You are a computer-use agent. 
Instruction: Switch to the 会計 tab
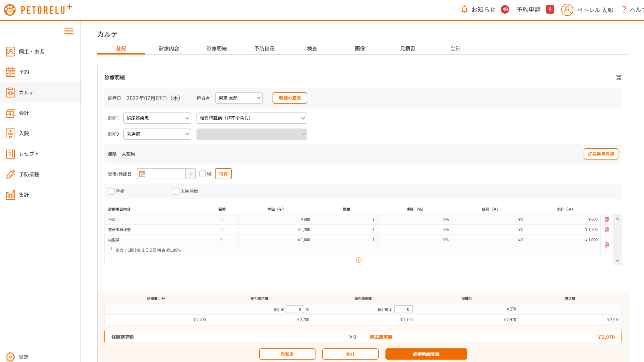(x=455, y=48)
